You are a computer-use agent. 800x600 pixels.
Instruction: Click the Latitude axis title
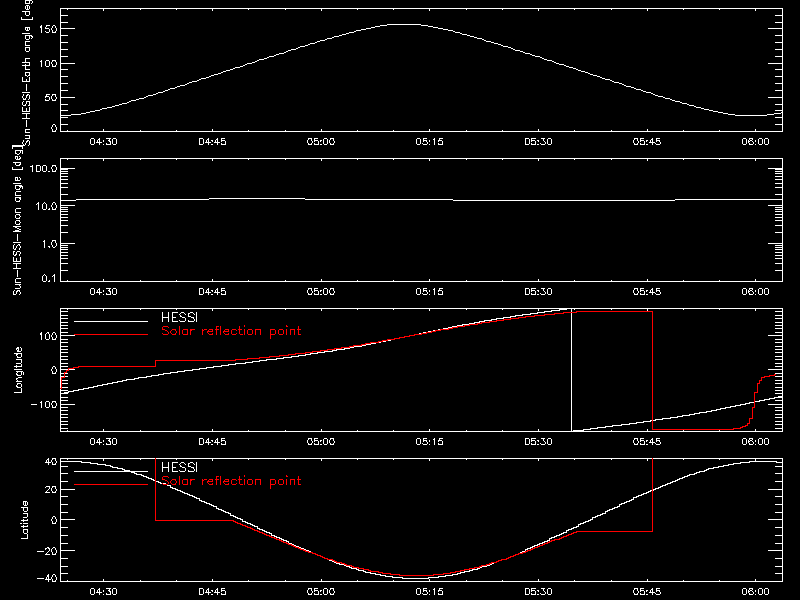[x=24, y=520]
